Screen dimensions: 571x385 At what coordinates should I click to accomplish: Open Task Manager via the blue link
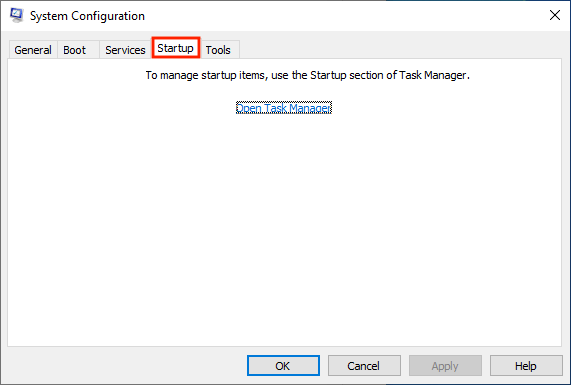284,108
